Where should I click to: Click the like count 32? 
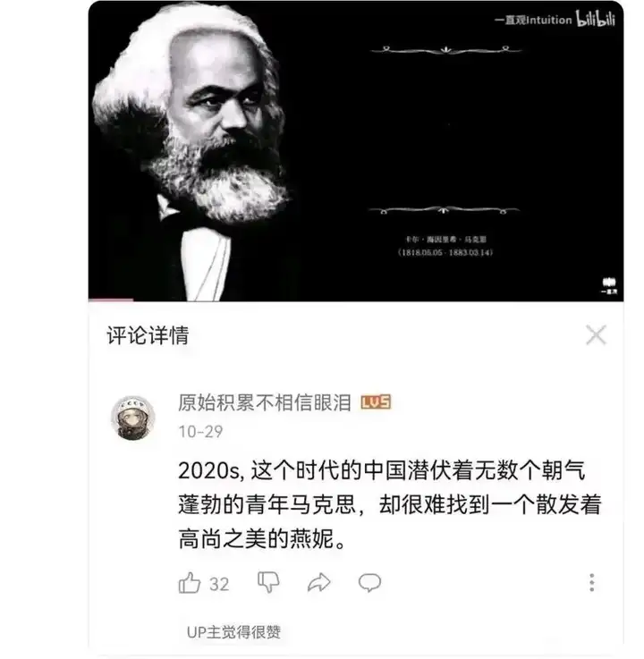tap(219, 584)
